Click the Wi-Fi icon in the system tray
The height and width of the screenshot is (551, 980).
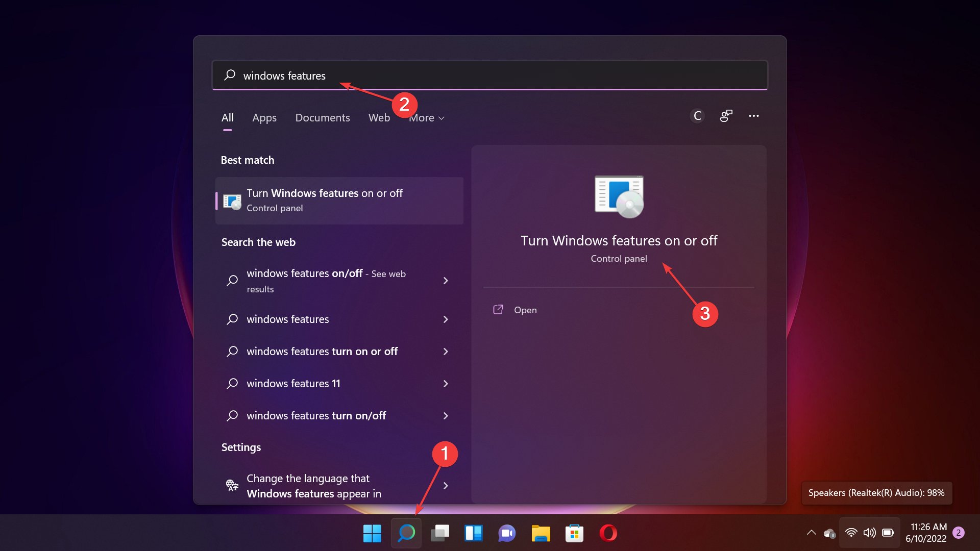(x=851, y=532)
